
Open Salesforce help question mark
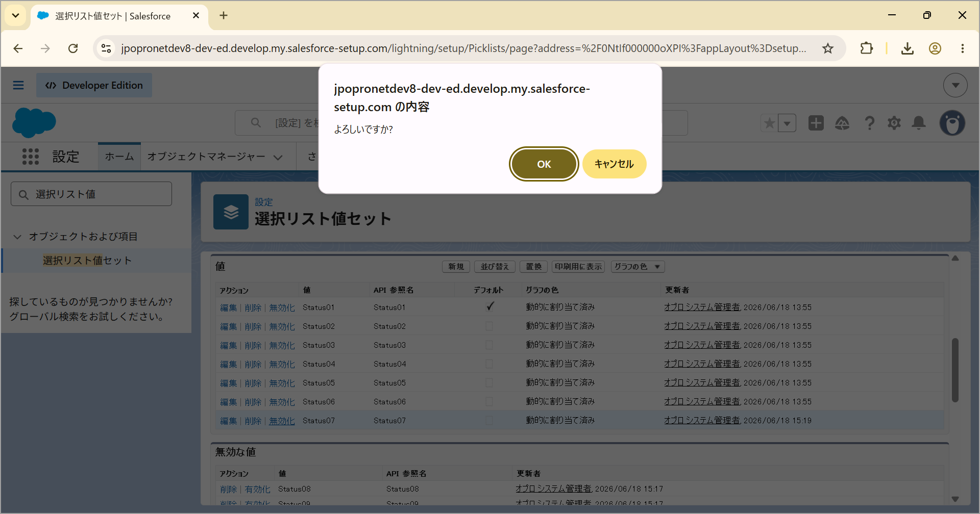(x=870, y=123)
